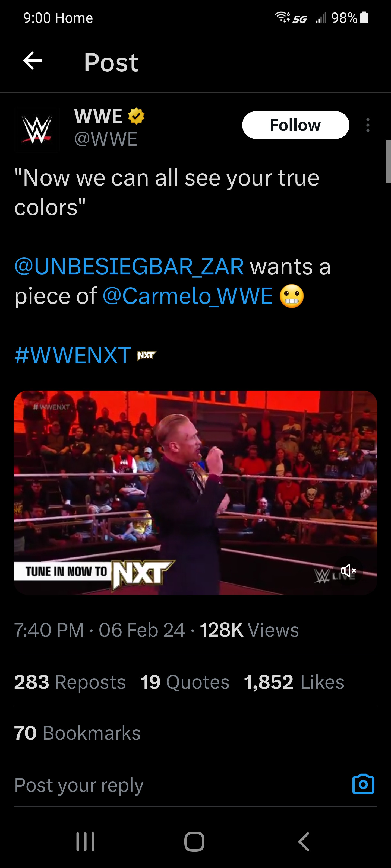Open the @UNBESIEGBAR_ZAR mention
391x868 pixels.
pos(129,266)
